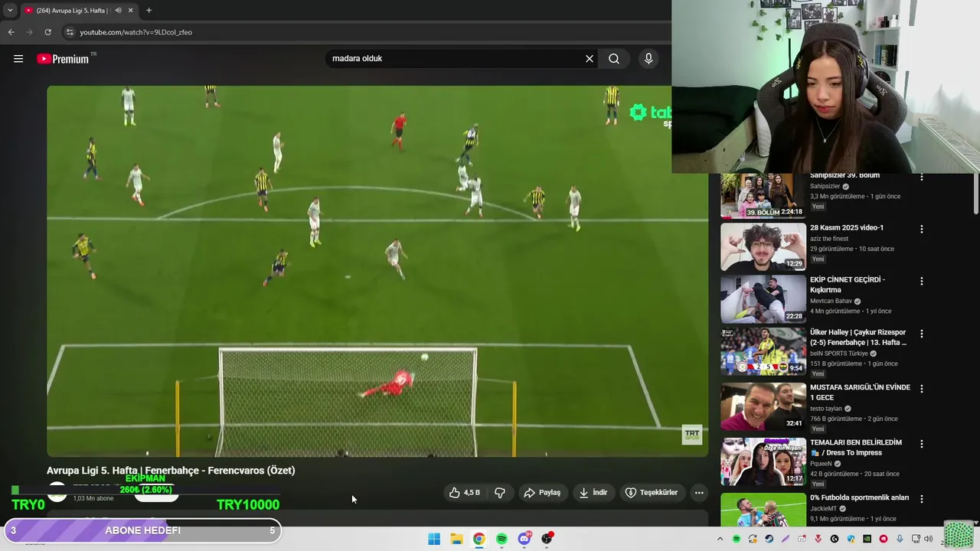The height and width of the screenshot is (551, 980).
Task: Open "28 Kasım 2025 video-1" title
Action: [846, 228]
